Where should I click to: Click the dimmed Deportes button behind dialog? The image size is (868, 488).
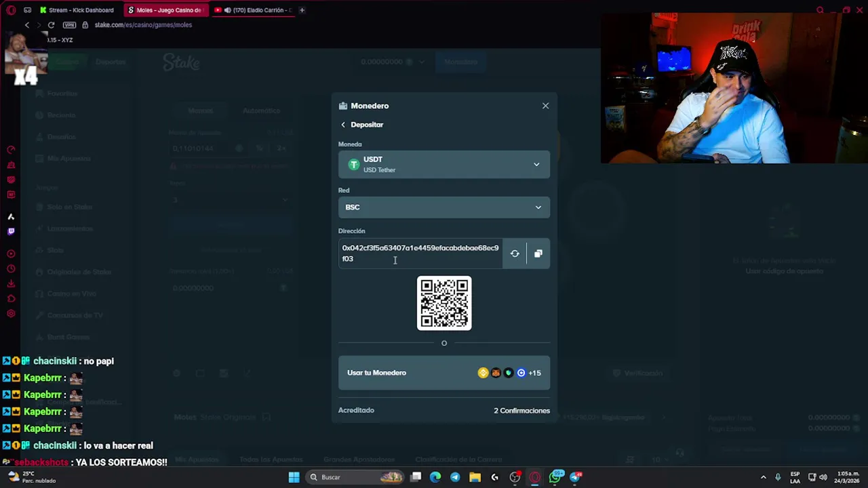111,62
